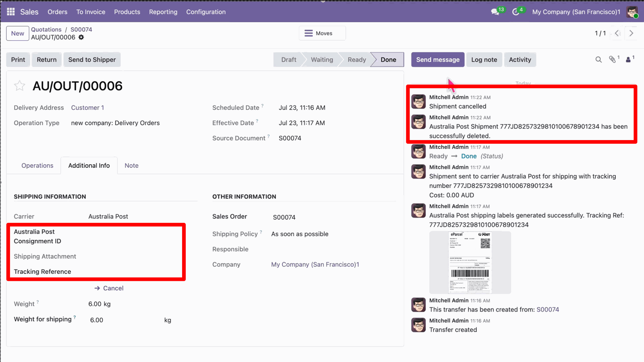The image size is (644, 362).
Task: Switch to the Note tab
Action: pos(131,166)
